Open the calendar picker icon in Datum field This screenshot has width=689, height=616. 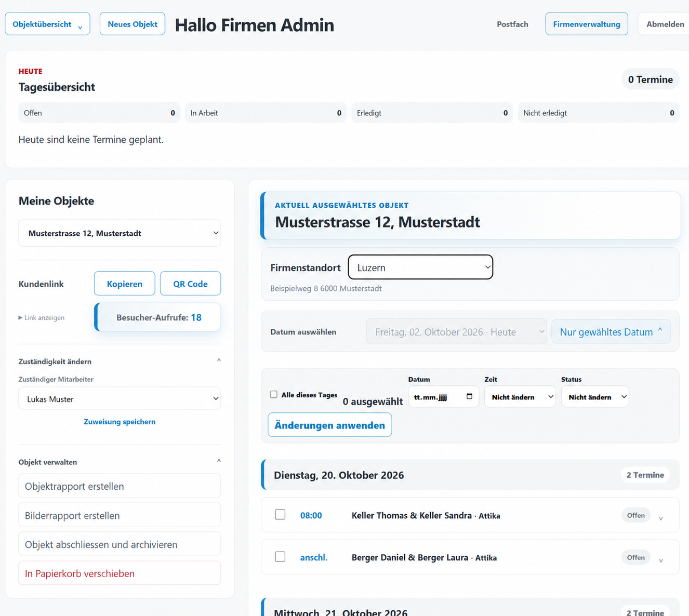click(x=470, y=396)
